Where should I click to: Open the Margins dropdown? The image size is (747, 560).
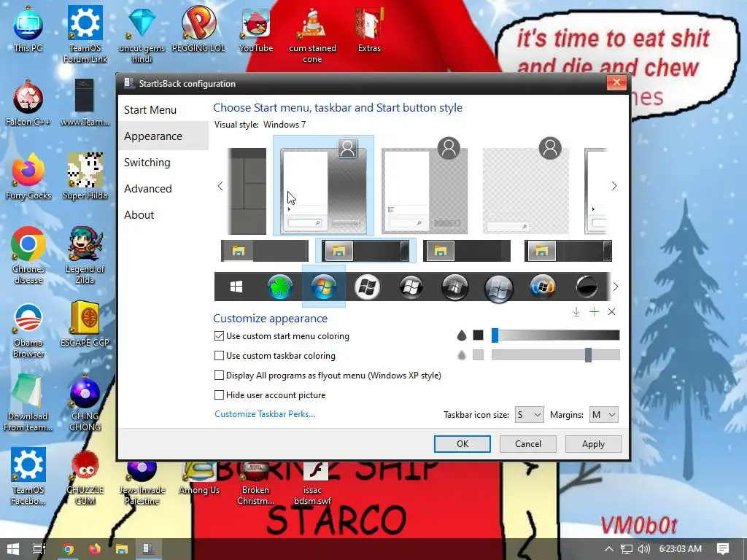(603, 415)
